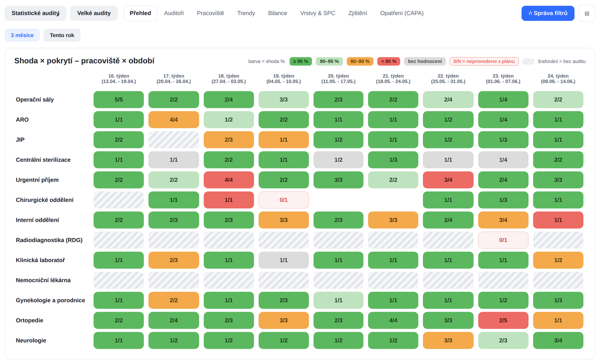Viewport: 600px width, 364px height.
Task: Click the 90–95 % legend swatch
Action: tap(329, 62)
